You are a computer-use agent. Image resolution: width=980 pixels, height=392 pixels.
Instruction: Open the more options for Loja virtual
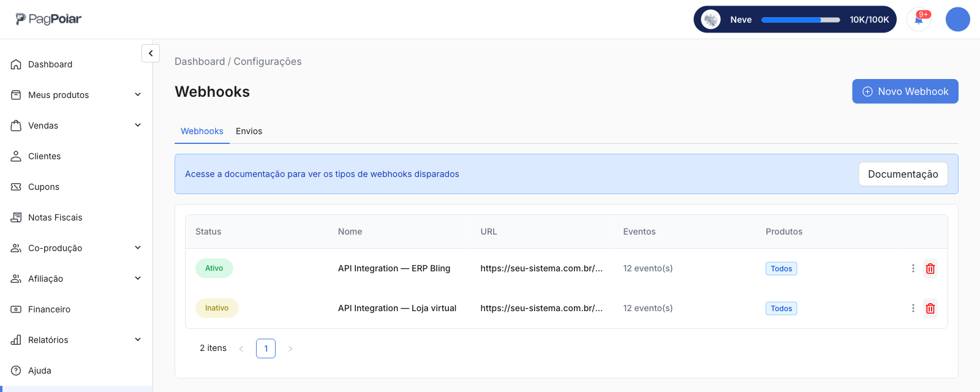tap(913, 308)
